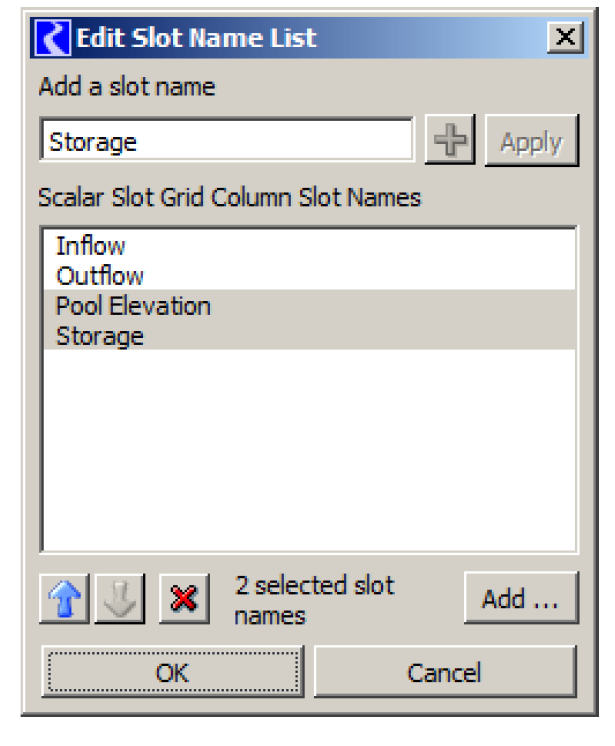
Task: Click the "Add a slot name" label
Action: (127, 87)
